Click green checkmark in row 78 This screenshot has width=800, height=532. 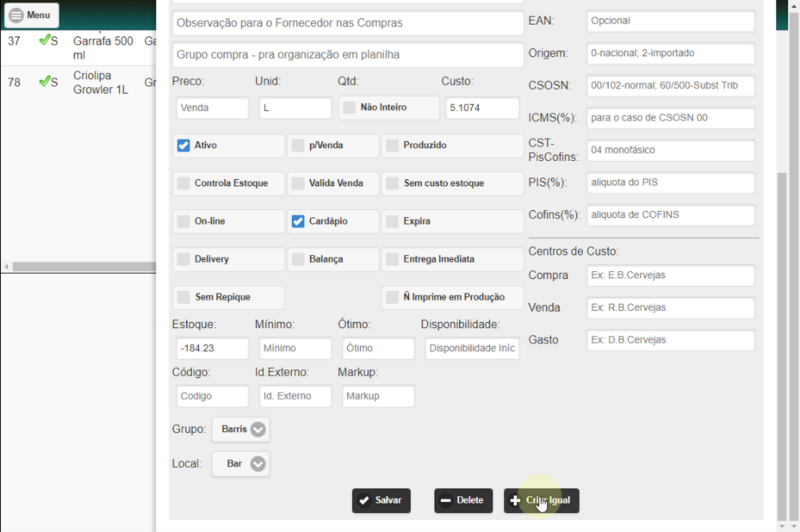(x=45, y=81)
